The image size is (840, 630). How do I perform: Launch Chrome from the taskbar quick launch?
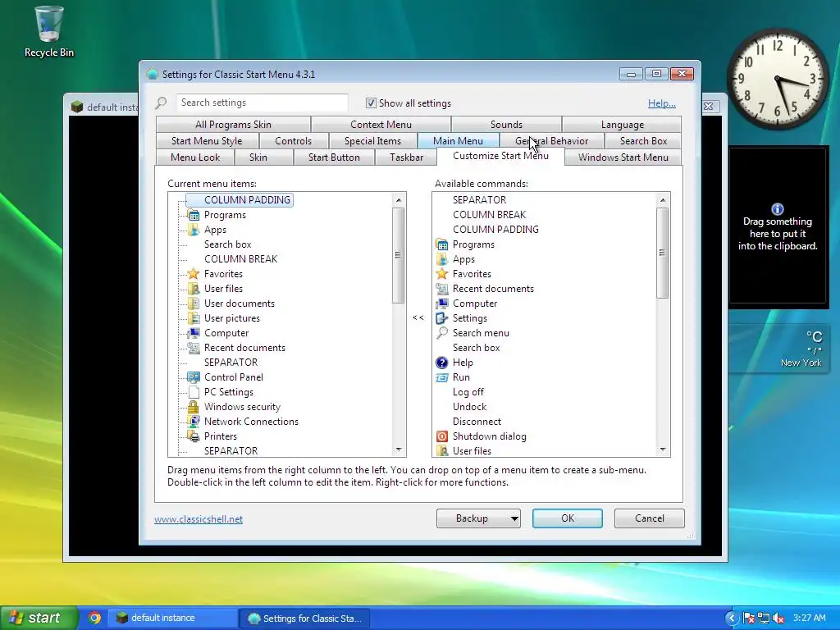click(95, 618)
